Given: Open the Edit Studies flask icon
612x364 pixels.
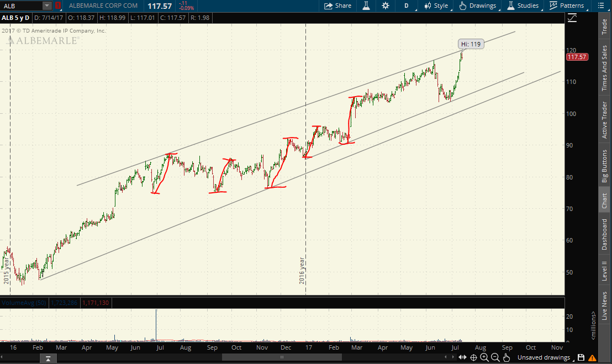Looking at the screenshot, I should (x=366, y=6).
